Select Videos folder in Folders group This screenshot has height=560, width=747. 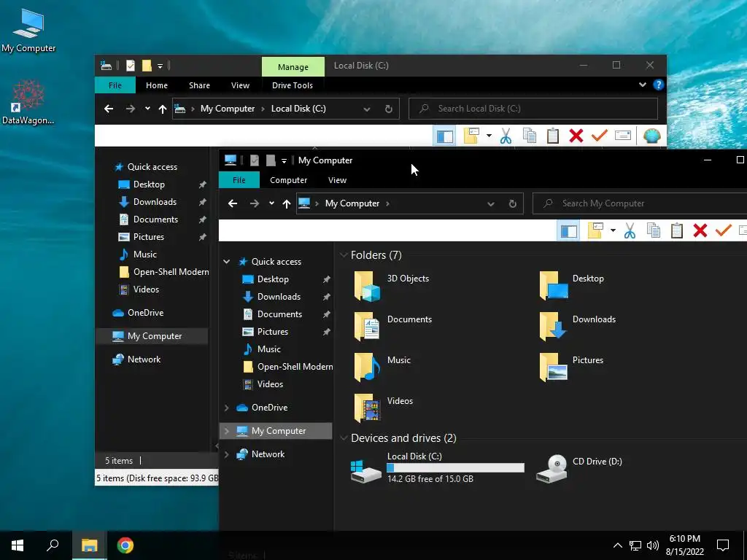point(384,408)
